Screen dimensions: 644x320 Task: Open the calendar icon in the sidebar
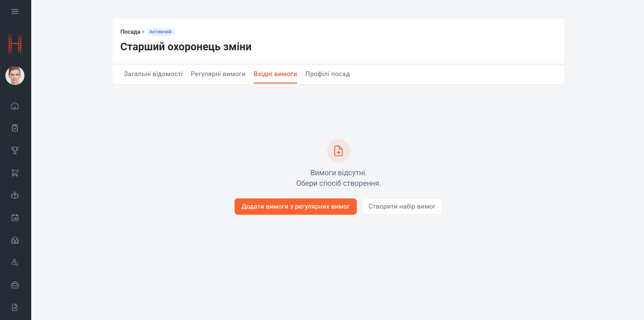coord(15,218)
